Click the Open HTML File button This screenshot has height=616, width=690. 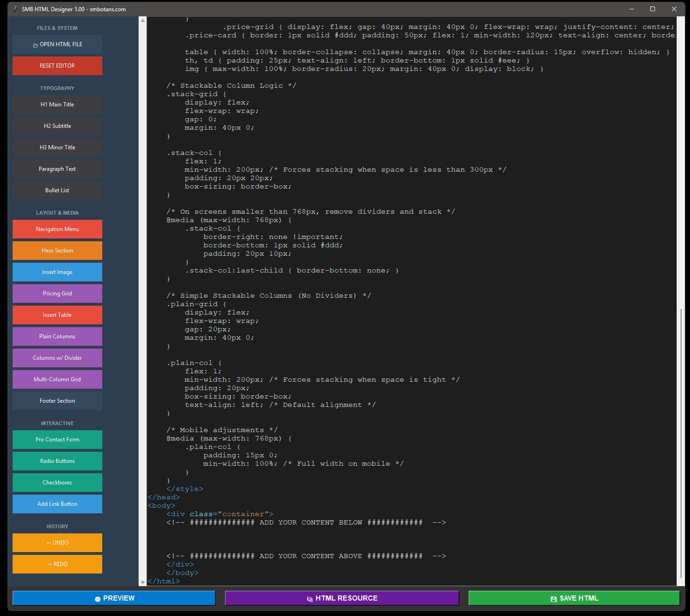click(x=57, y=44)
